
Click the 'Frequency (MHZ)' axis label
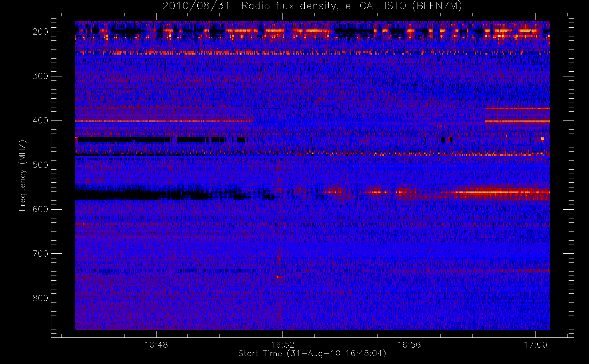23,175
